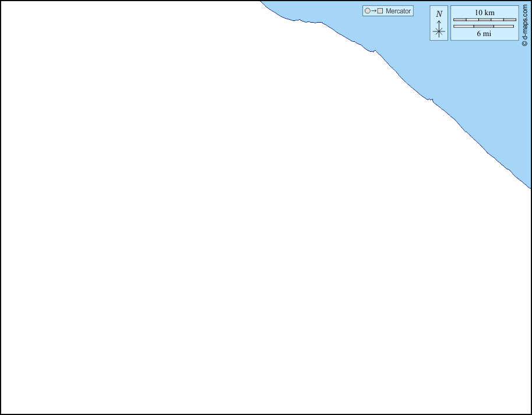Viewport: 532px width, 415px height.
Task: Click the coastline where it meets the top edge
Action: [260, 2]
